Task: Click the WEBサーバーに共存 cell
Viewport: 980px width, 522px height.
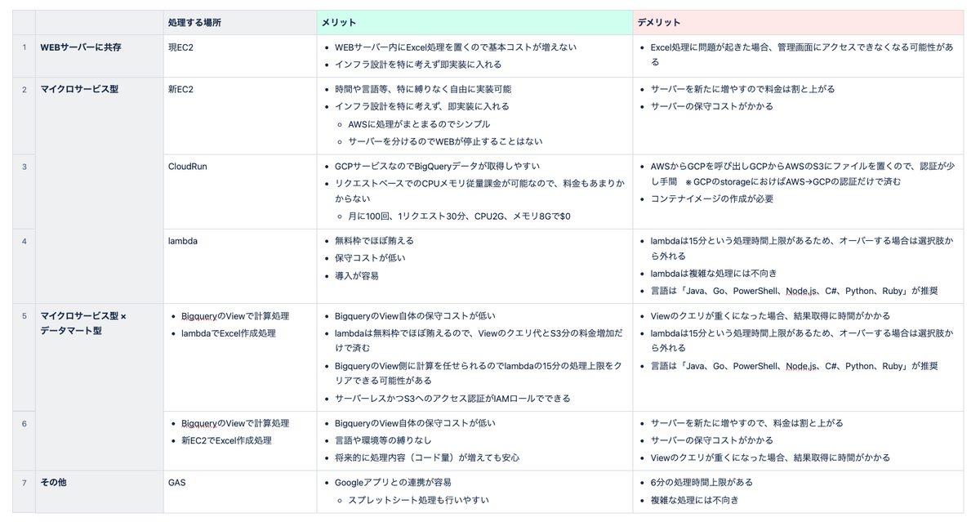Action: click(x=81, y=47)
